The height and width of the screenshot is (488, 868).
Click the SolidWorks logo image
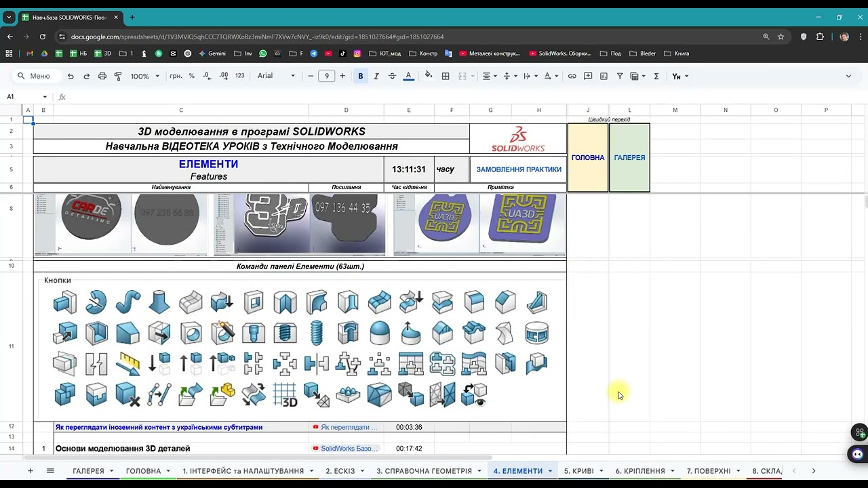point(518,139)
